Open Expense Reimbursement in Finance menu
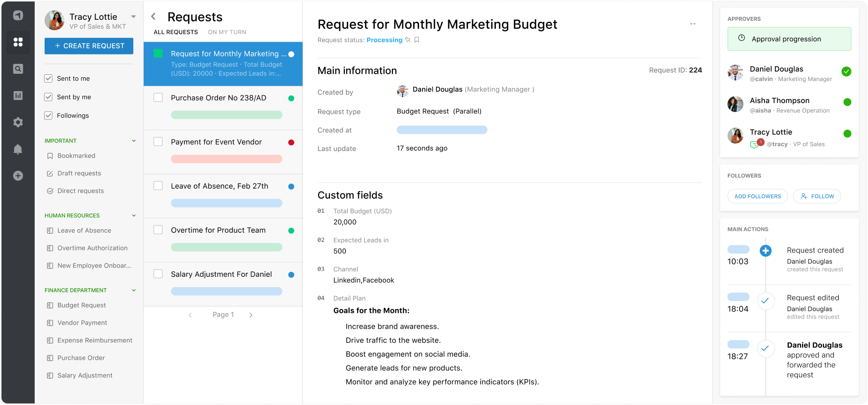This screenshot has width=868, height=405. (x=95, y=340)
